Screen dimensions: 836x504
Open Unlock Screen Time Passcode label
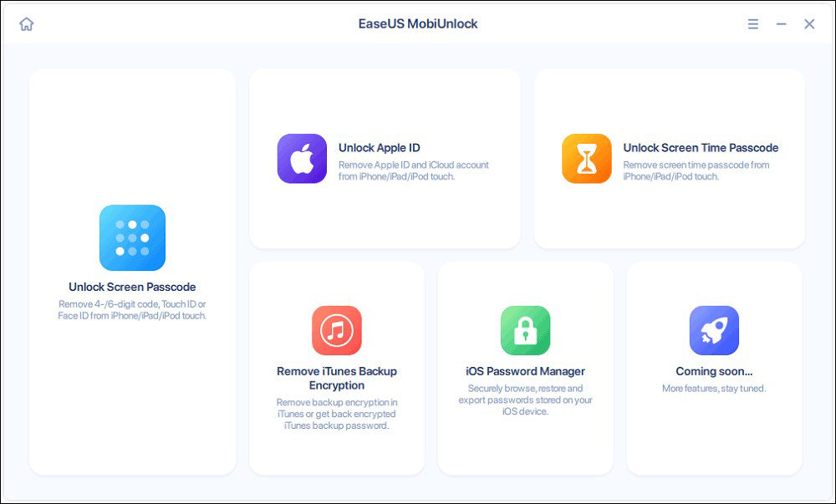click(x=701, y=148)
